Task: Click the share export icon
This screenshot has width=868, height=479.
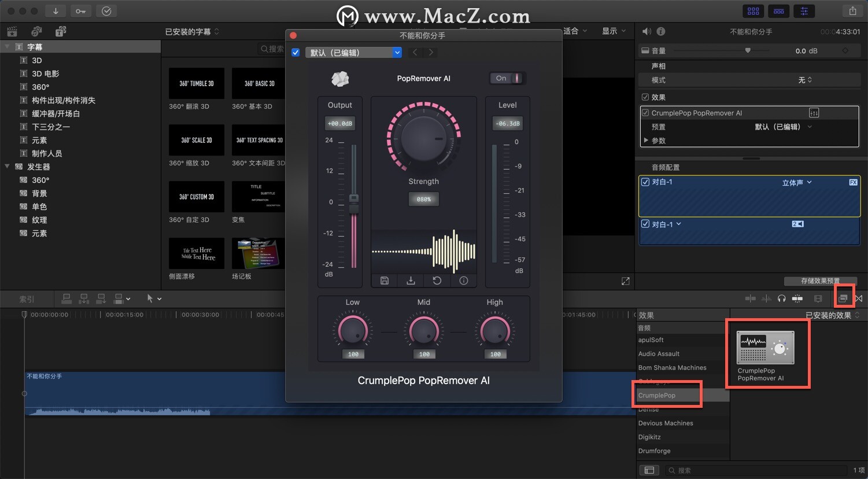Action: click(853, 11)
